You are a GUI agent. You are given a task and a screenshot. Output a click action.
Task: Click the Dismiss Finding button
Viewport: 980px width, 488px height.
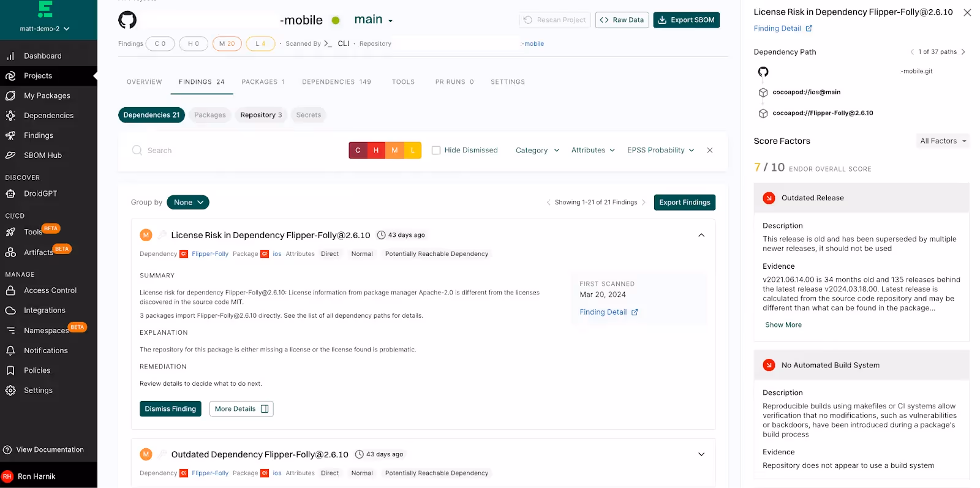(170, 408)
